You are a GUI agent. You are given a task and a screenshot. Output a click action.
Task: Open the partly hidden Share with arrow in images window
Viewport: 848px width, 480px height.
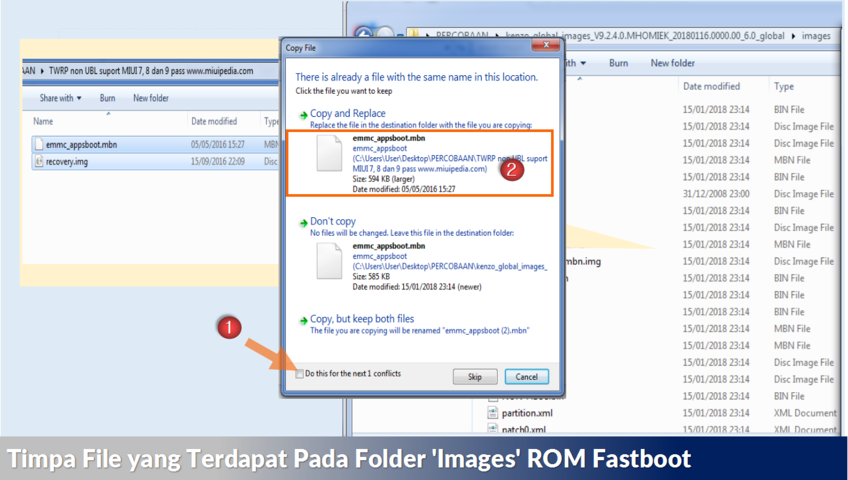(583, 63)
